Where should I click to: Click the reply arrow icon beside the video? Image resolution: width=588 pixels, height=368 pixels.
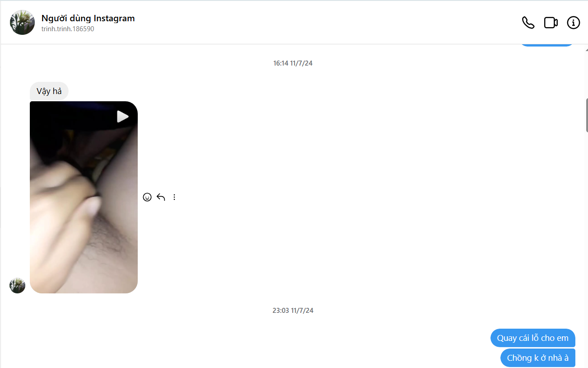pos(161,197)
